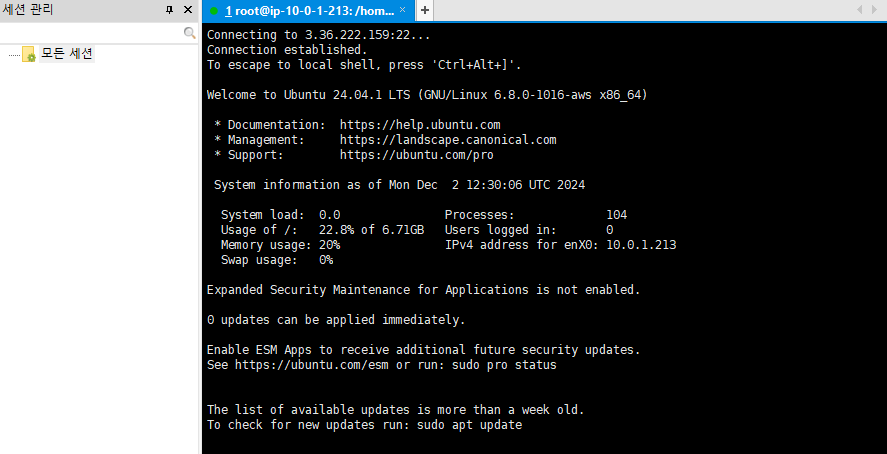The width and height of the screenshot is (887, 454).
Task: Click the 'Connecting to 3.36.222.159:22...' line
Action: 318,35
